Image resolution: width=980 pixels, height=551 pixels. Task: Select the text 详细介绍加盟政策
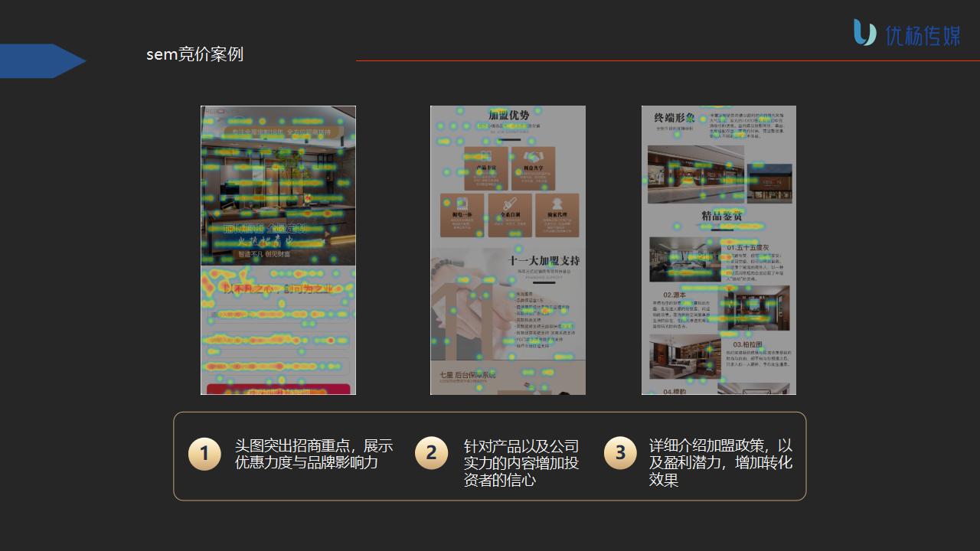coord(708,445)
